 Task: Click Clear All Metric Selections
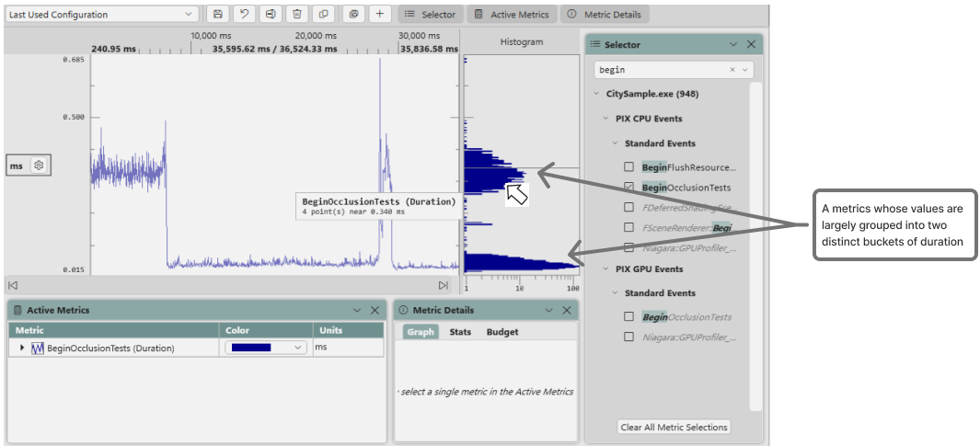[674, 428]
